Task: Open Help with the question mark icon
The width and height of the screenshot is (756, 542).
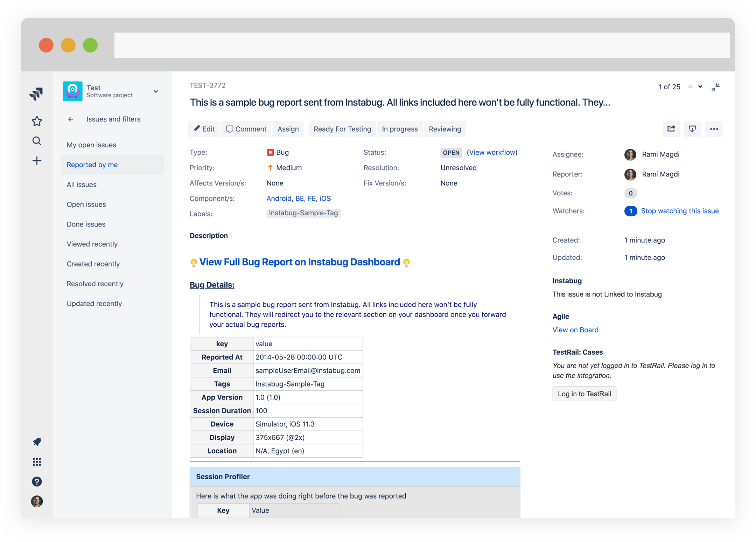Action: 36,482
